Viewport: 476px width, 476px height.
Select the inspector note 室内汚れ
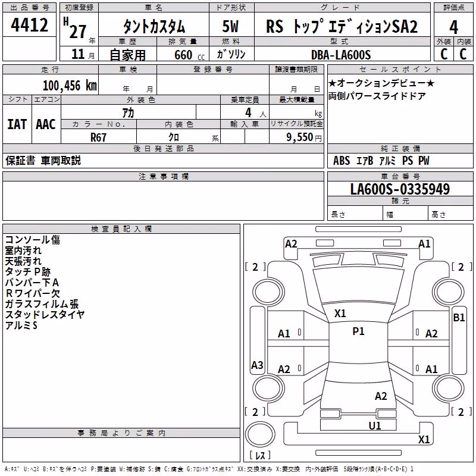pos(23,250)
